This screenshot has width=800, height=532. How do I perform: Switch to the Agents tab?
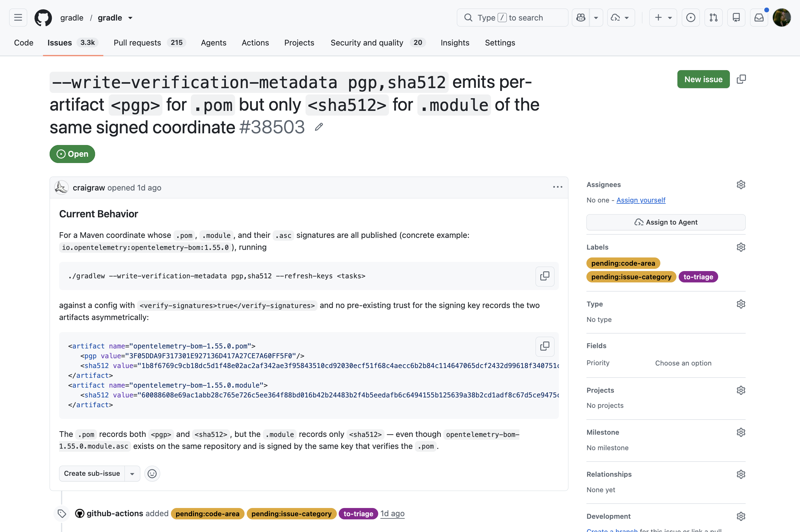tap(213, 43)
